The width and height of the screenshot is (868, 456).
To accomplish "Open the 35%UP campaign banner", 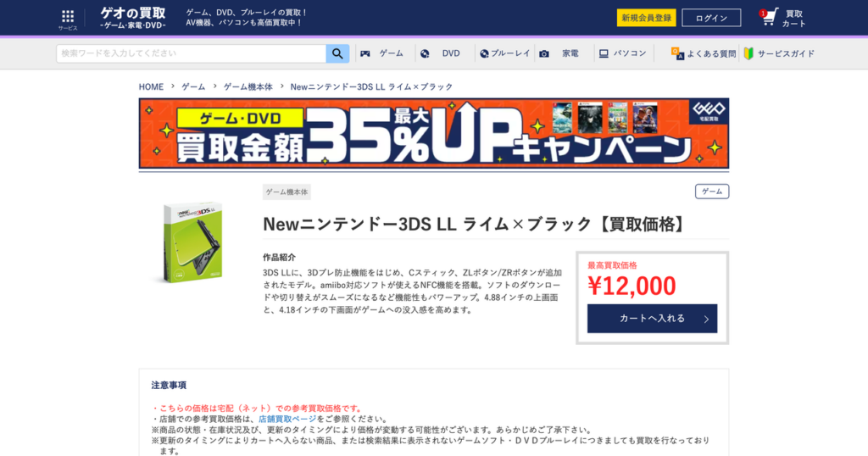I will [x=434, y=133].
